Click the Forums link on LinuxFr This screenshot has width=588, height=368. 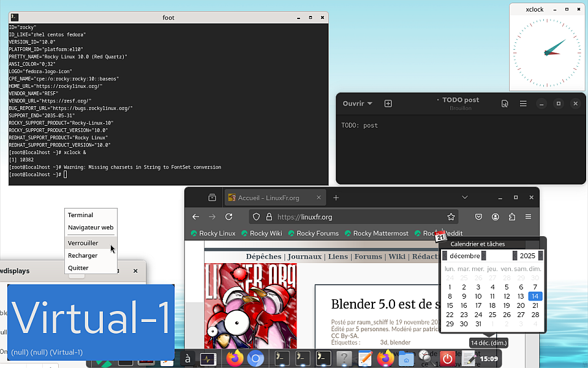[367, 256]
